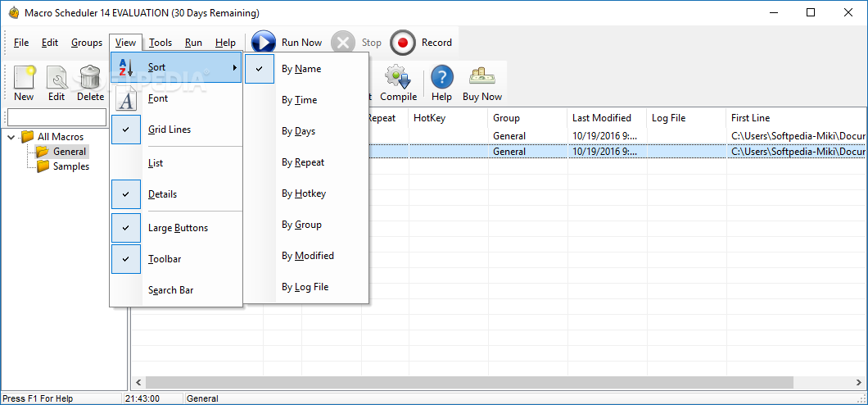Viewport: 868px width, 405px height.
Task: Click the All Macros folder icon
Action: click(28, 136)
